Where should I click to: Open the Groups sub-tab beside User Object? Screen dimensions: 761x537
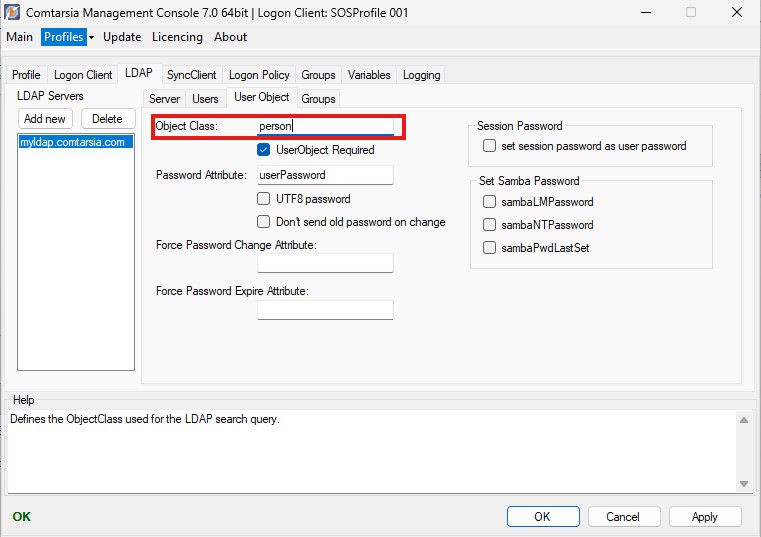point(318,99)
